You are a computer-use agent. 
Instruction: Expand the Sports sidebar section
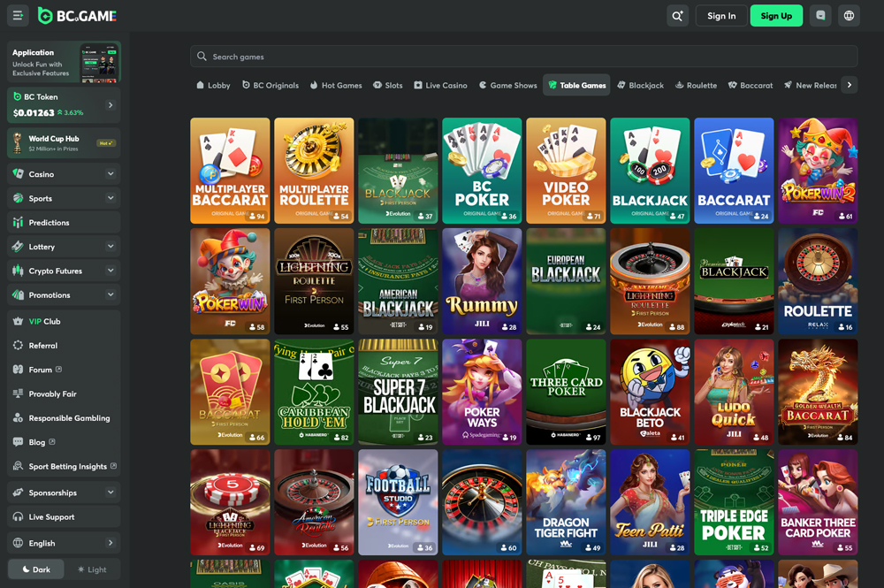tap(110, 198)
